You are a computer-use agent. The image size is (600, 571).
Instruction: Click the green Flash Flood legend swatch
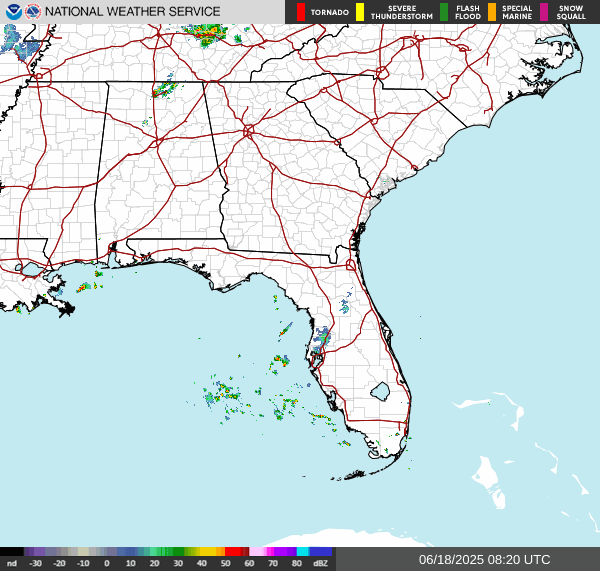click(x=444, y=12)
